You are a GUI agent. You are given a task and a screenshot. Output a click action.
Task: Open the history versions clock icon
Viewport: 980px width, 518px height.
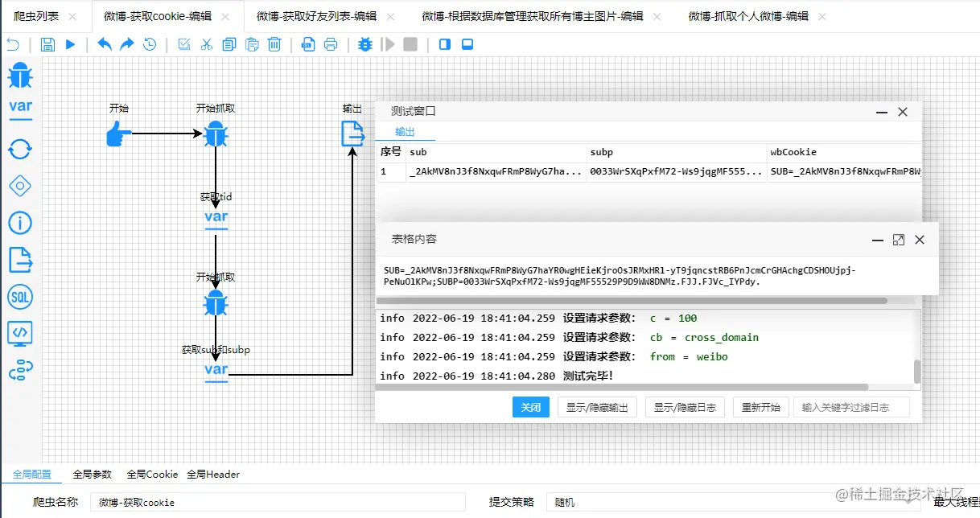tap(150, 44)
